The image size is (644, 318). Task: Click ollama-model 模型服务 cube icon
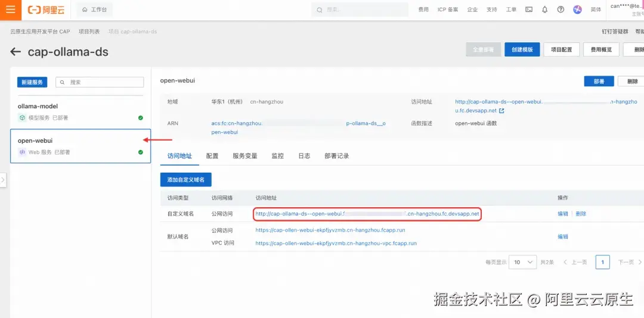click(22, 118)
